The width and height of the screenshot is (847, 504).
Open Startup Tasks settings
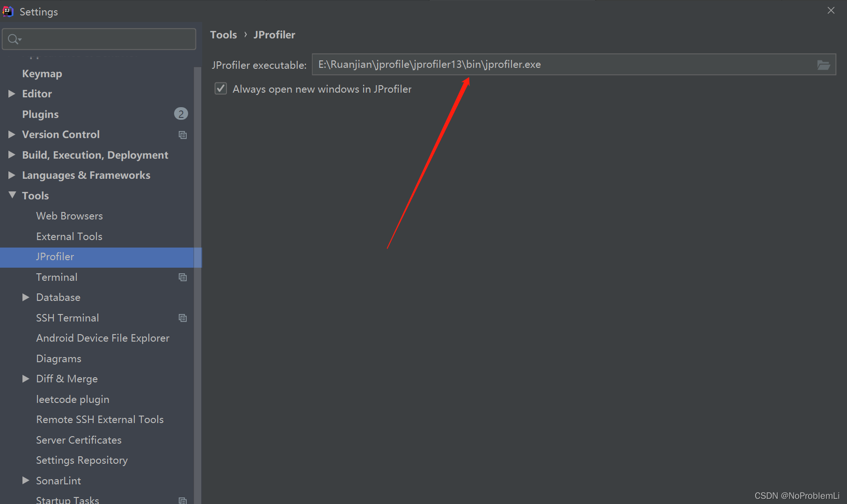click(67, 499)
